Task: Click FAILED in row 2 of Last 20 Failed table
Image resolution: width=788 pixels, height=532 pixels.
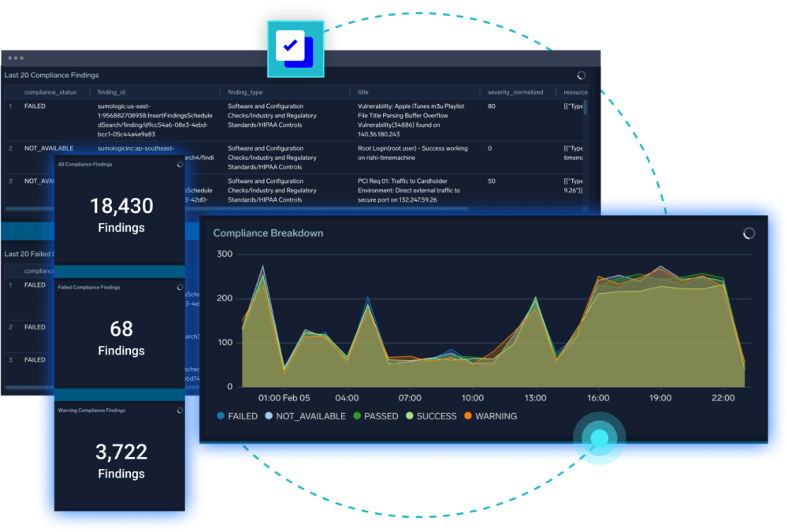Action: (35, 327)
